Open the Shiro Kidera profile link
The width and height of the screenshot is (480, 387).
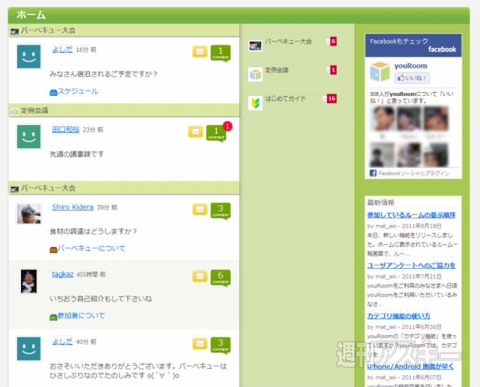coord(73,207)
